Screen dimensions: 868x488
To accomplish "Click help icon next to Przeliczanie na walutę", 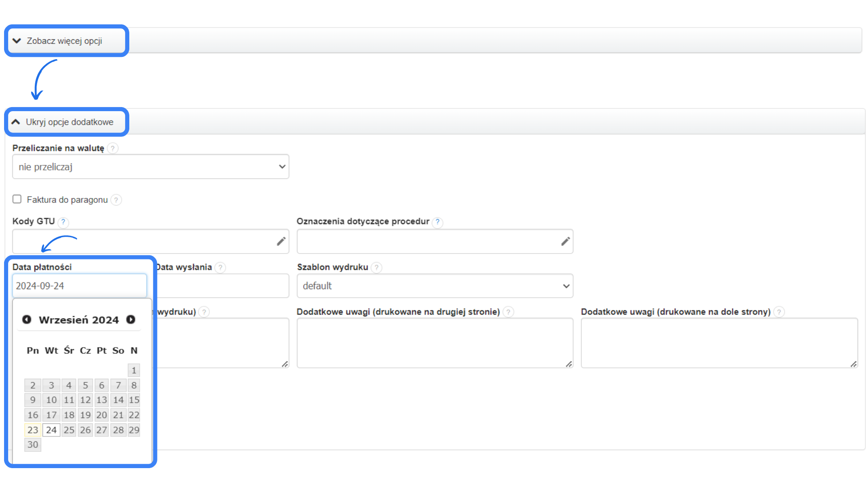I will tap(113, 148).
